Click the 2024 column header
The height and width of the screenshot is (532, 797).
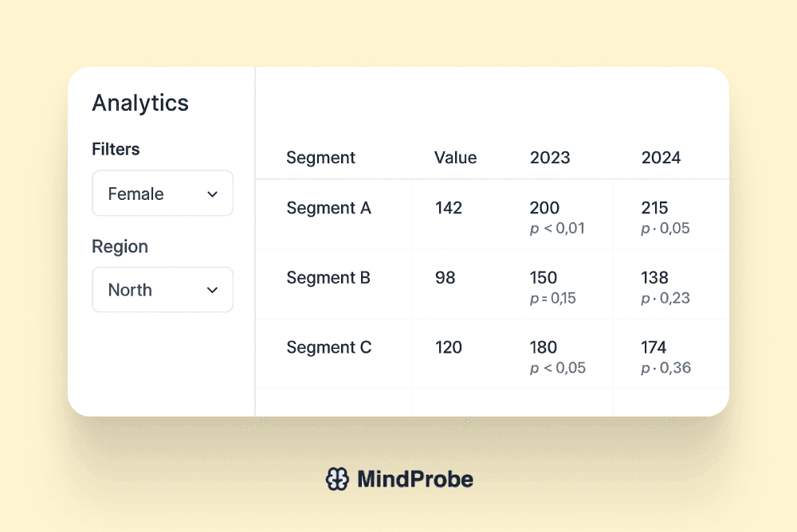click(x=662, y=158)
